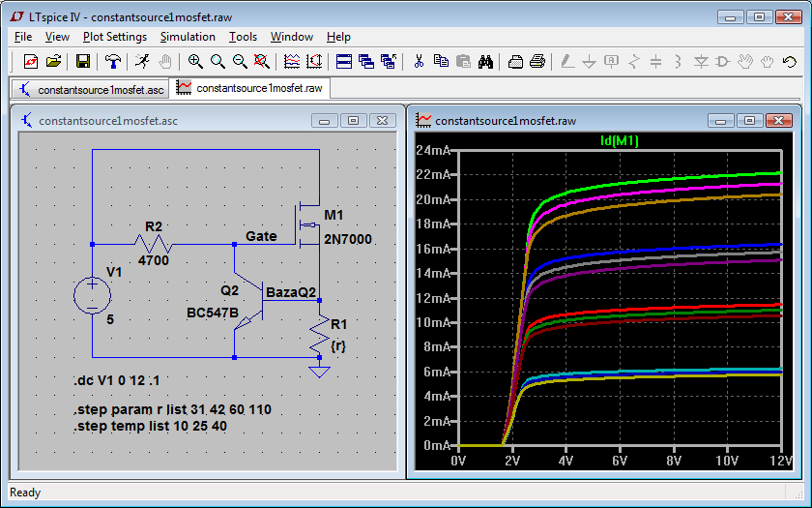Viewport: 812px width, 508px height.
Task: Select the Drag closed-hand icon
Action: point(768,62)
